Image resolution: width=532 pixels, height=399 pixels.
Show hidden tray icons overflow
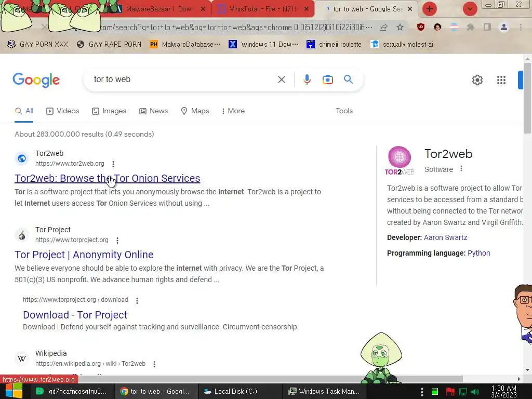[x=422, y=392]
